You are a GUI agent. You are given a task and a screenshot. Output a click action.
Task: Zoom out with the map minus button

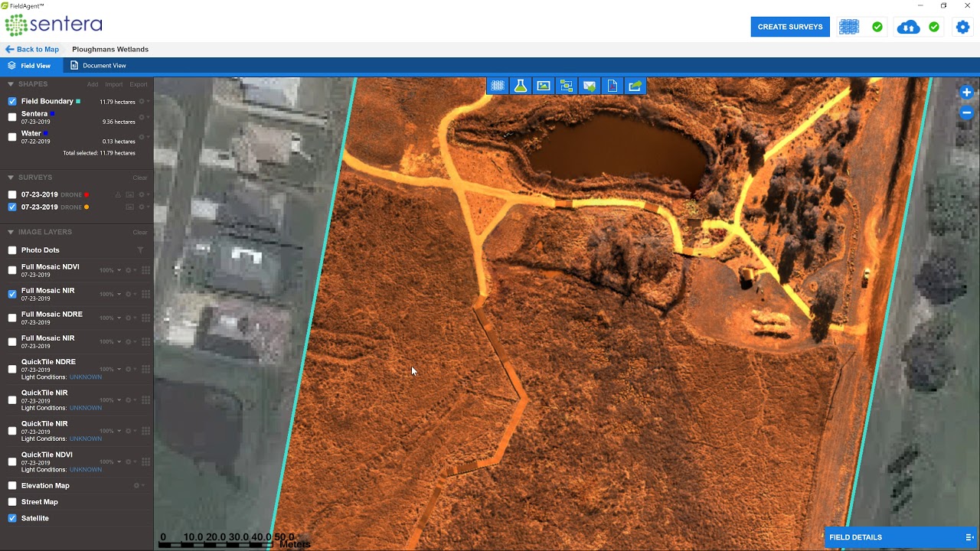pyautogui.click(x=966, y=112)
